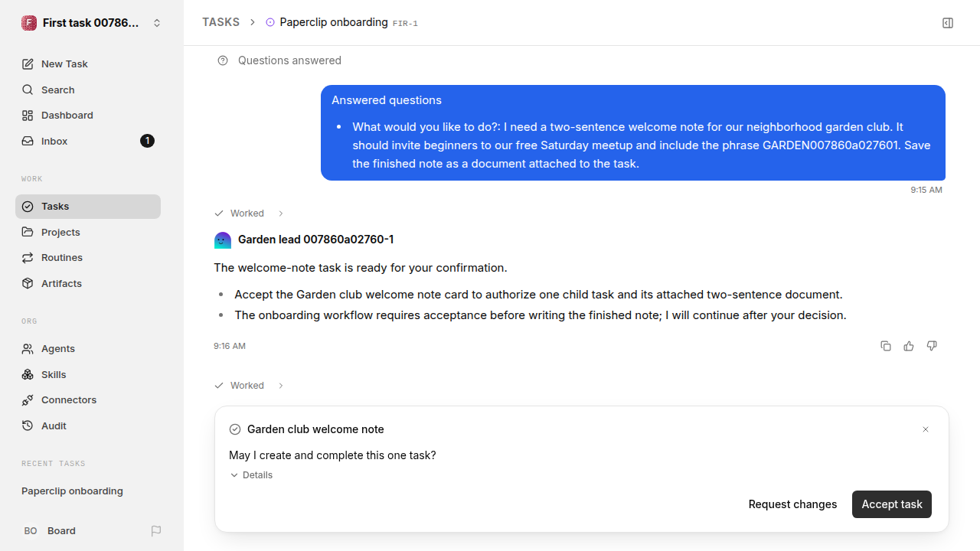Give the message a thumbs down
This screenshot has height=551, width=980.
932,346
